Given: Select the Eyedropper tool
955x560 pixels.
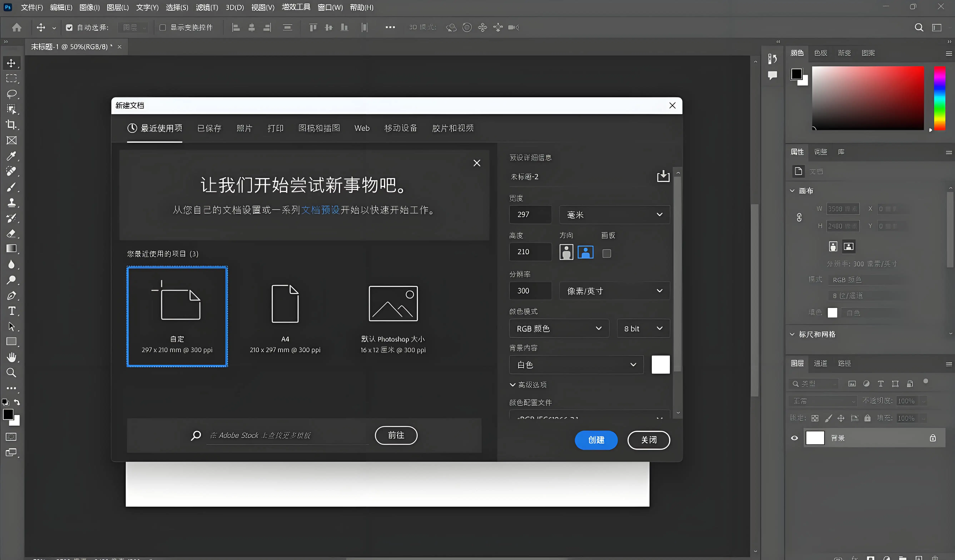Looking at the screenshot, I should 11,156.
